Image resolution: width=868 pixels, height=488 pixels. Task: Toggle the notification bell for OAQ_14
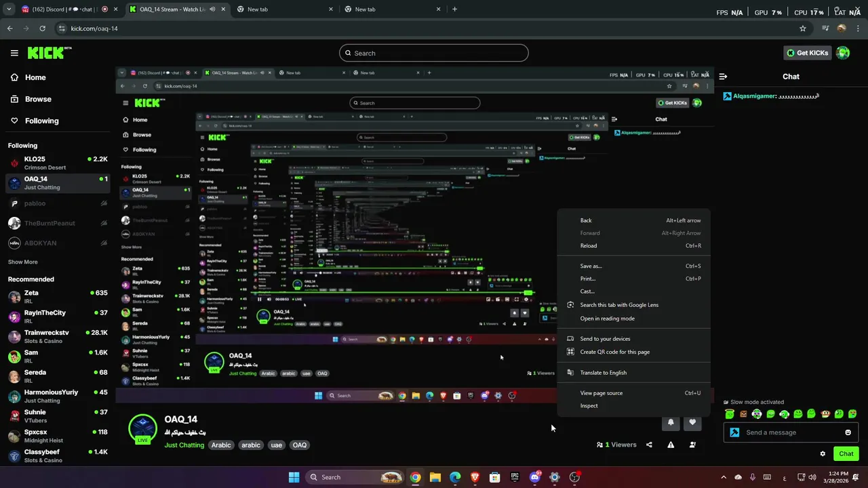[671, 422]
